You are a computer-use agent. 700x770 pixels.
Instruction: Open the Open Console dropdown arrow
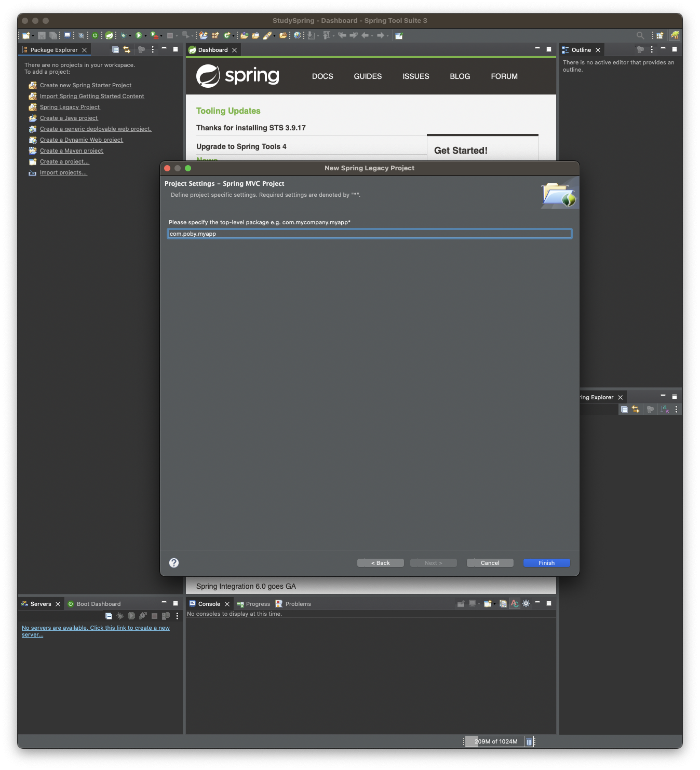494,604
